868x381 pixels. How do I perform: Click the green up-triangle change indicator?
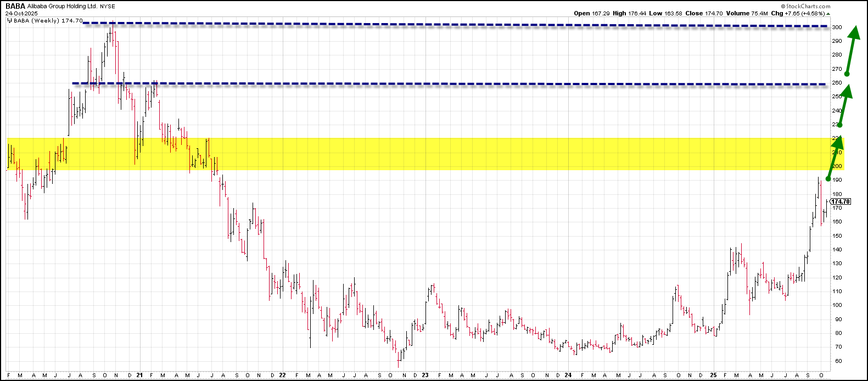tap(827, 14)
